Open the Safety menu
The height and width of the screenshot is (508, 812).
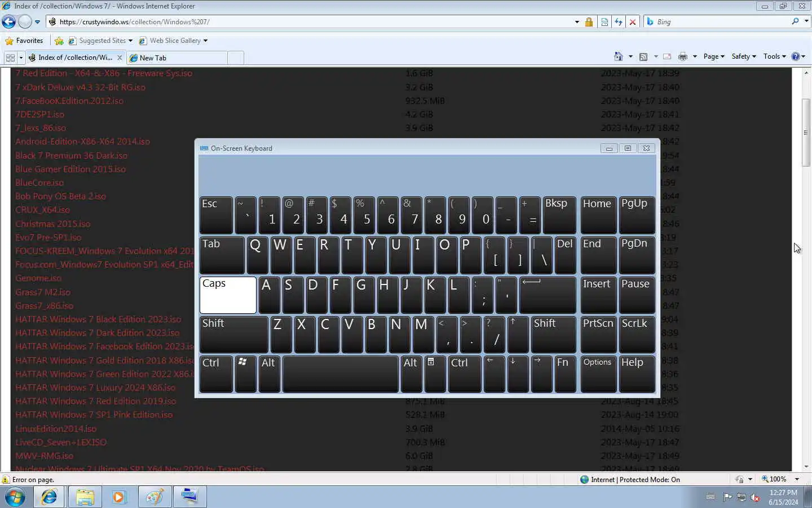pyautogui.click(x=744, y=56)
